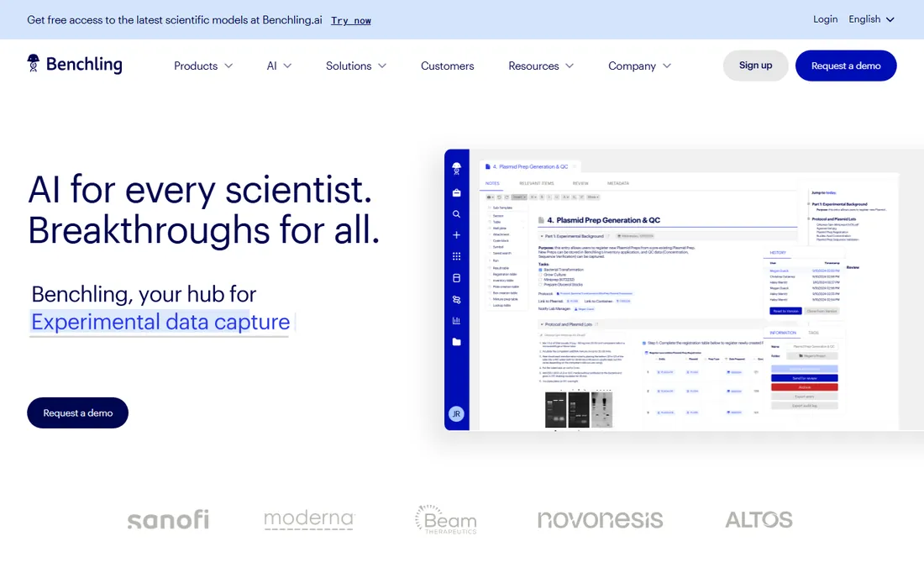Collapse the Part 1: Experimental Background section
This screenshot has width=924, height=578.
pyautogui.click(x=542, y=236)
